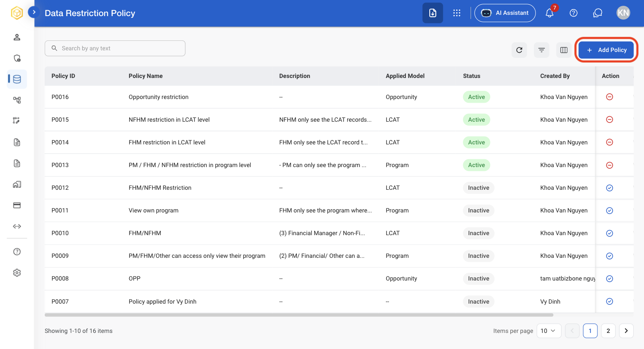The width and height of the screenshot is (644, 349).
Task: Sort by Policy ID column header
Action: tap(63, 76)
